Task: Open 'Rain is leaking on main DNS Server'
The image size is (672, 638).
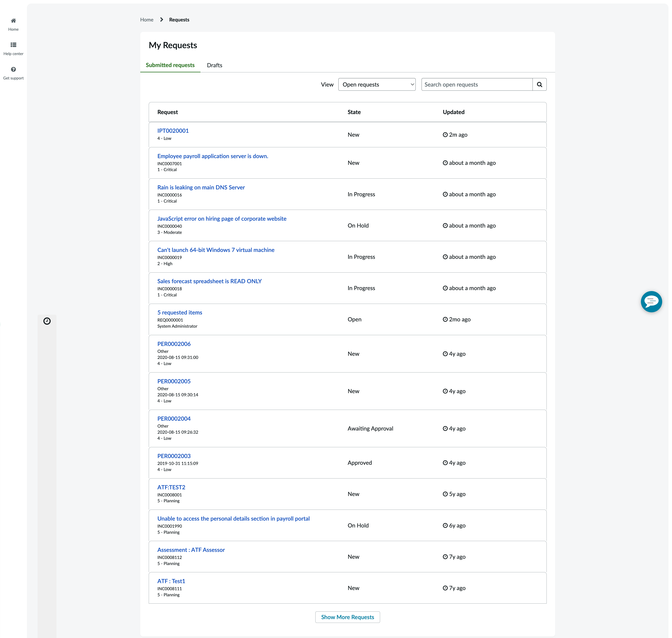Action: (201, 187)
